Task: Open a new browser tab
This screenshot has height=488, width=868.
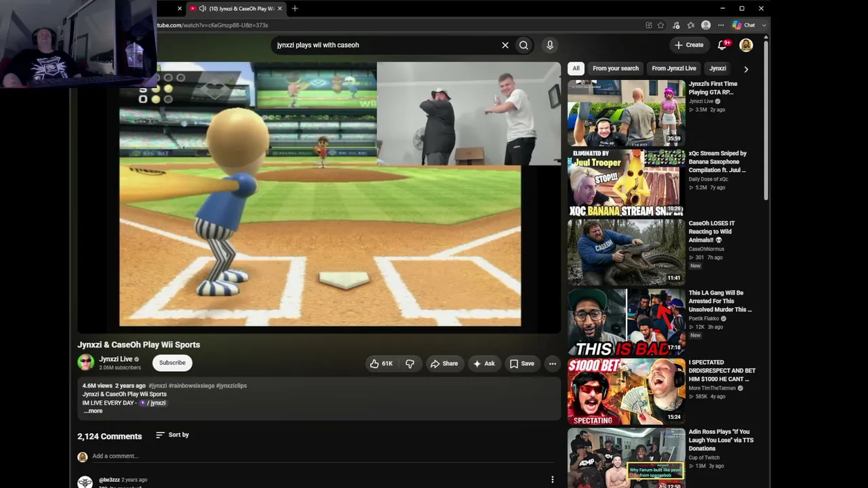Action: coord(295,9)
